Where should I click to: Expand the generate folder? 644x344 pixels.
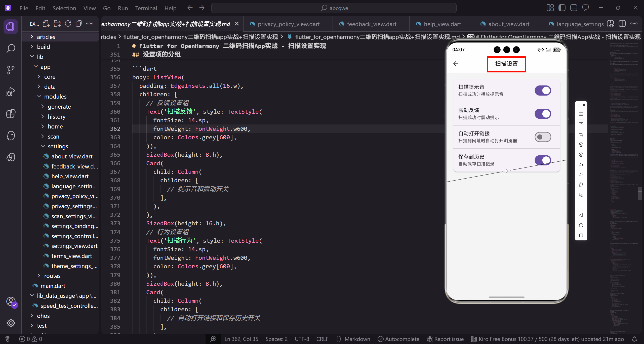coord(60,107)
